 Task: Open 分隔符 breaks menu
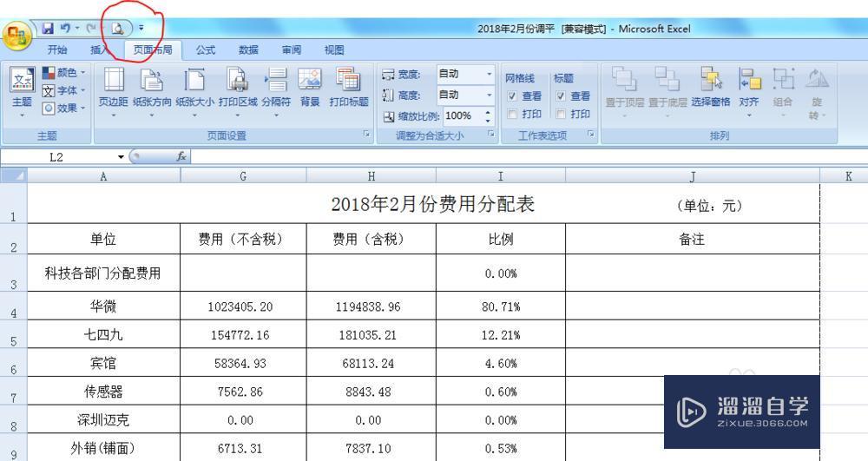click(276, 92)
